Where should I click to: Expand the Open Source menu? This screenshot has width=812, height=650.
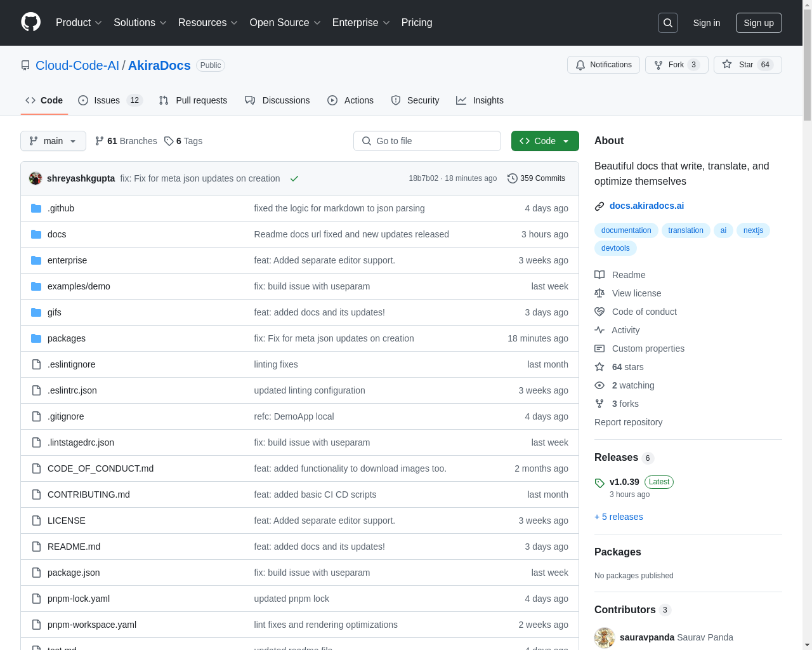(285, 23)
